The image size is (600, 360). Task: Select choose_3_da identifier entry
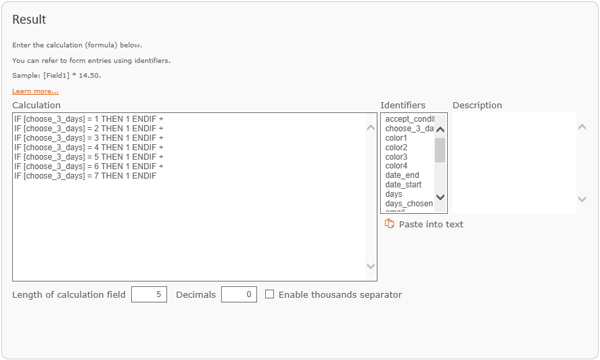pyautogui.click(x=409, y=129)
